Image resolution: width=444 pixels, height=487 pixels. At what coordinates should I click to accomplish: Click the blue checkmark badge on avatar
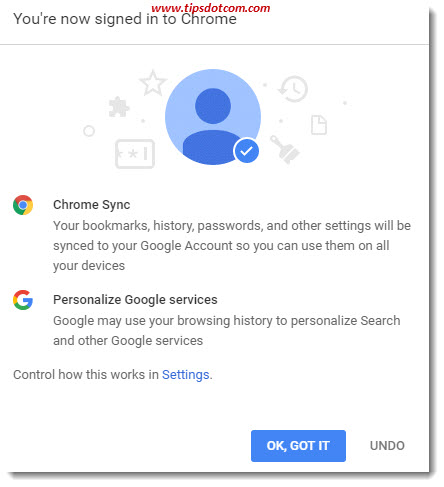tap(246, 151)
